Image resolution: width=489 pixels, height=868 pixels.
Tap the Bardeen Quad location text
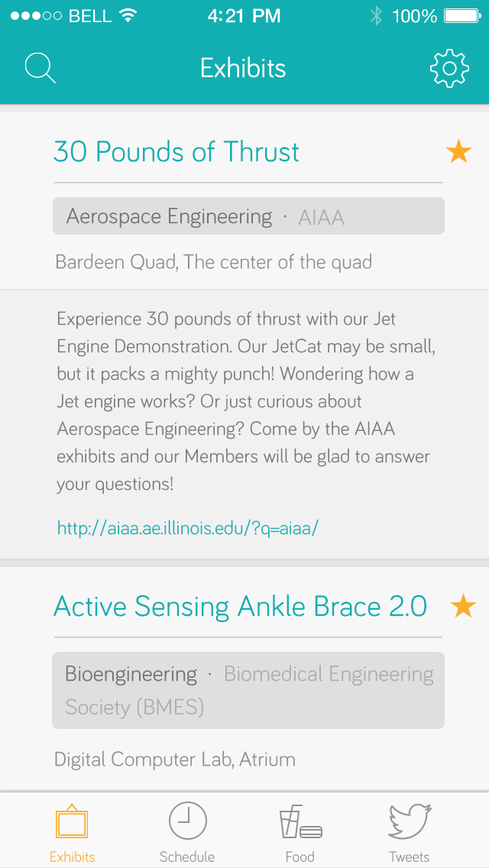[214, 261]
